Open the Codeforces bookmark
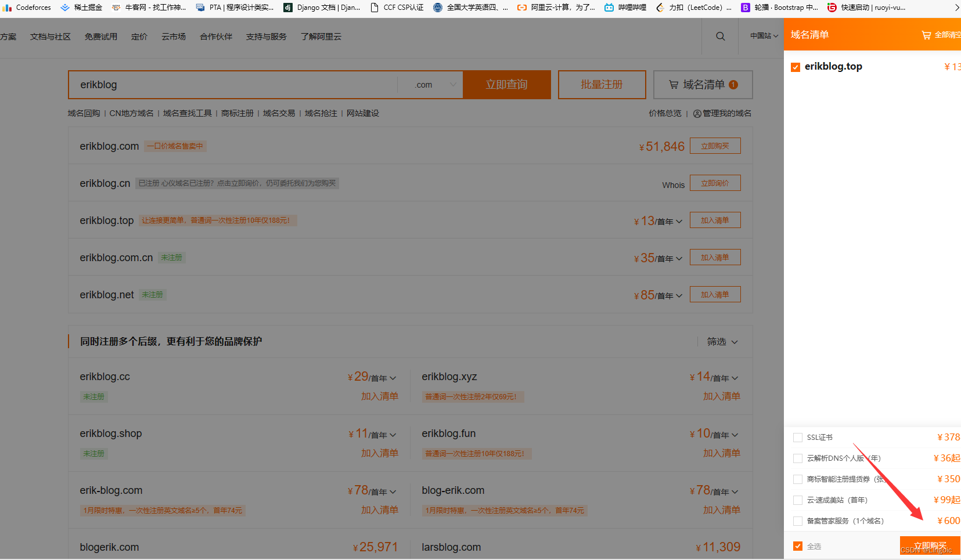The width and height of the screenshot is (961, 560). tap(27, 8)
